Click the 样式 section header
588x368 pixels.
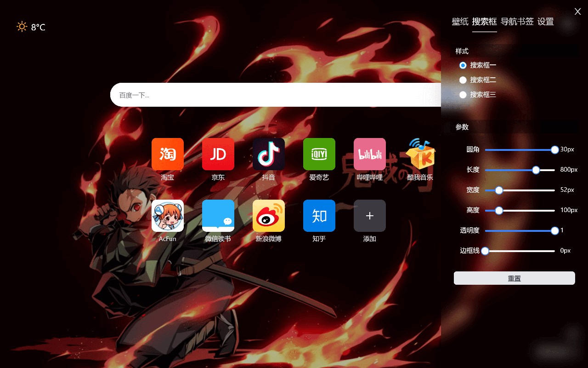pos(462,51)
